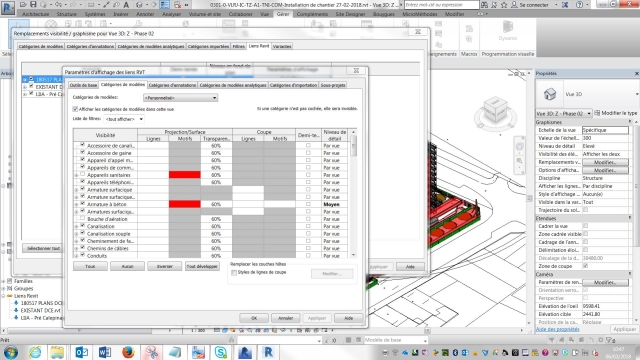The height and width of the screenshot is (360, 640).
Task: Click the zoom icon in the navigation bar
Action: [x=519, y=161]
